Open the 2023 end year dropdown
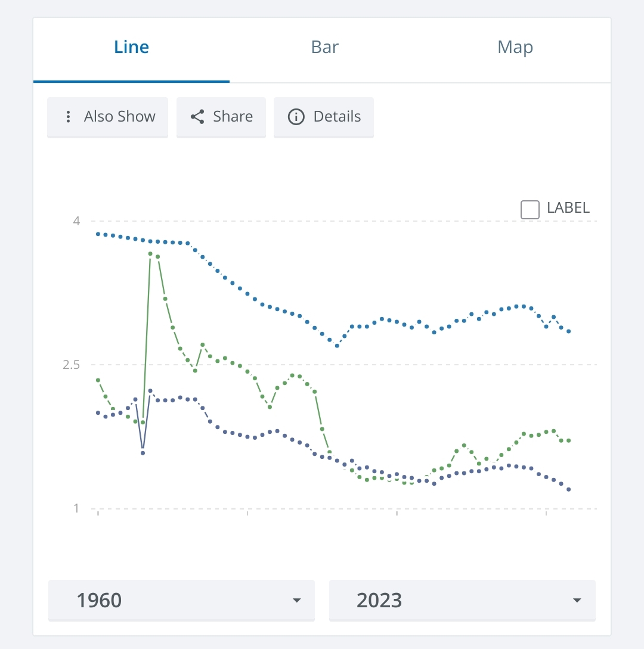Viewport: 644px width, 649px height. (x=462, y=600)
